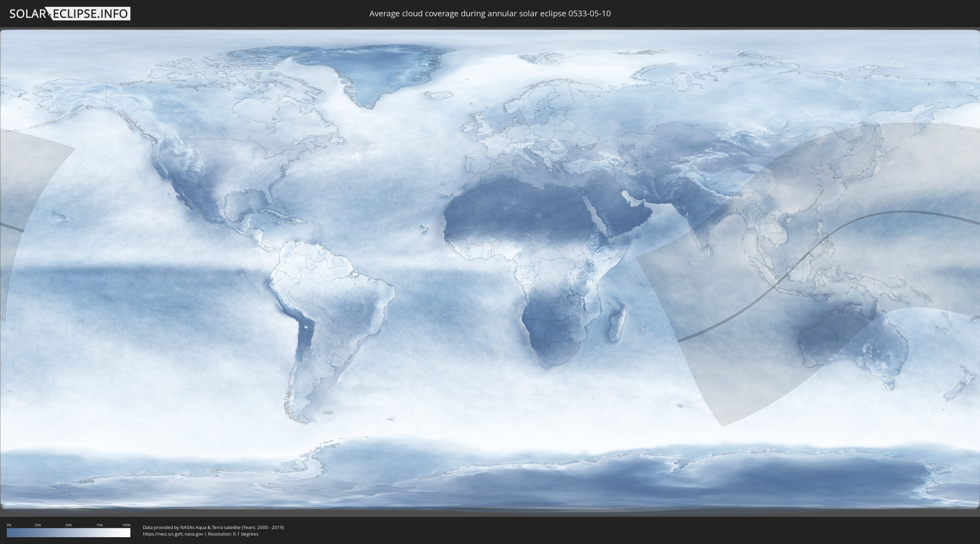980x544 pixels.
Task: Click the 100% label on the legend
Action: click(126, 525)
